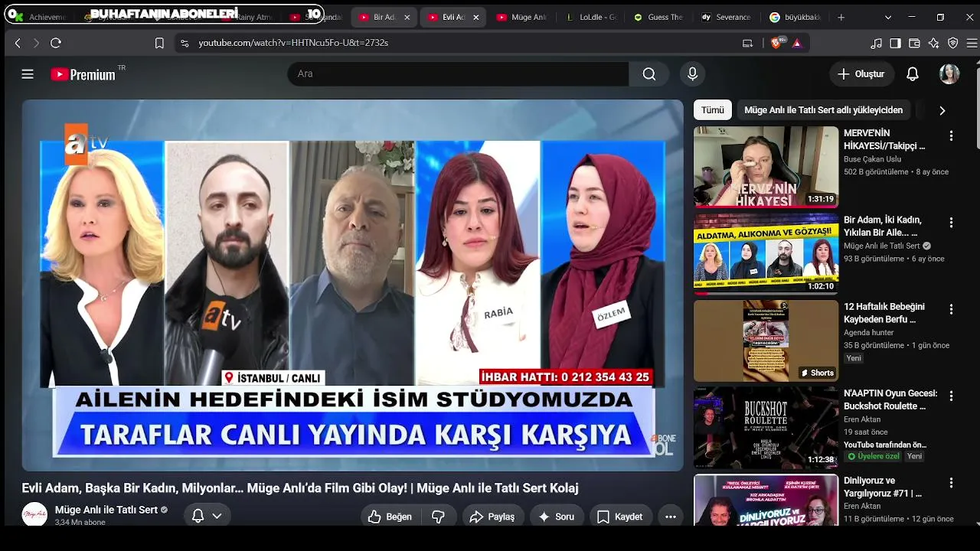This screenshot has height=551, width=980.
Task: Open the subscription notification bell dropdown
Action: [x=207, y=517]
